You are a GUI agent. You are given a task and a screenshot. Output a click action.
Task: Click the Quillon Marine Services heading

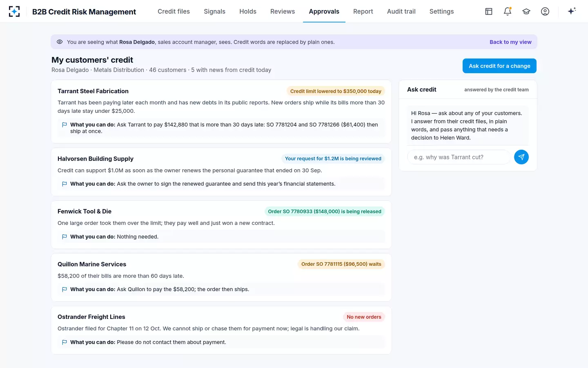[92, 264]
